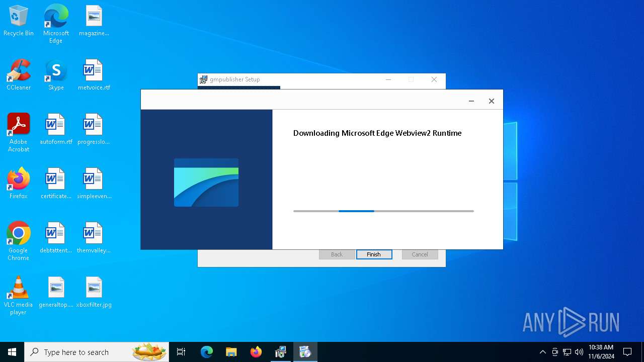Open the action center notifications
644x362 pixels.
tap(627, 352)
